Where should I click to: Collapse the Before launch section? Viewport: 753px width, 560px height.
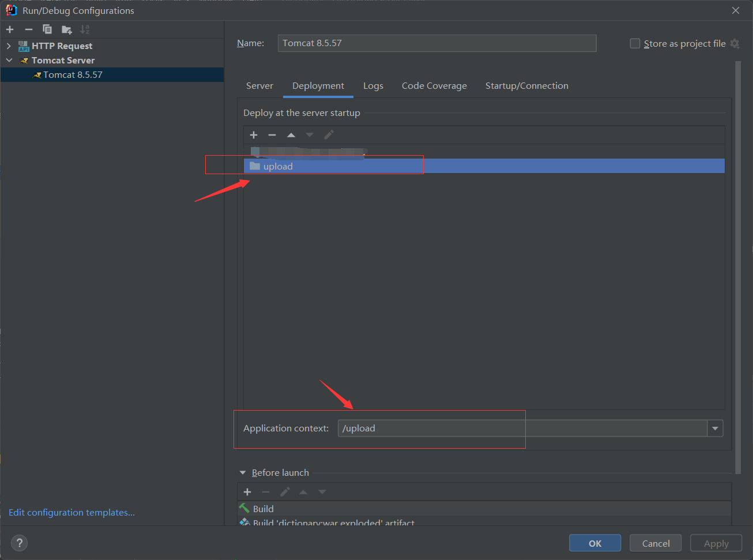pyautogui.click(x=243, y=473)
